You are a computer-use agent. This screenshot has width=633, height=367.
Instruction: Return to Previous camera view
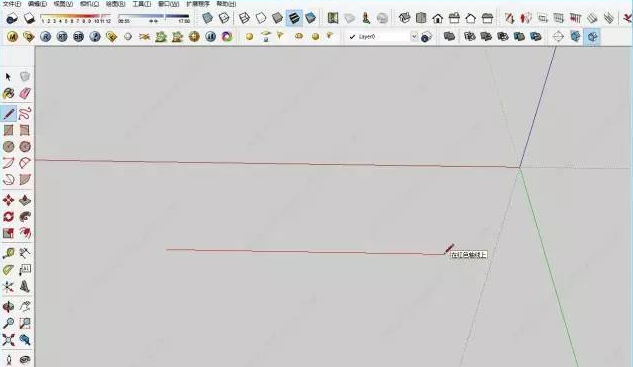tap(25, 340)
